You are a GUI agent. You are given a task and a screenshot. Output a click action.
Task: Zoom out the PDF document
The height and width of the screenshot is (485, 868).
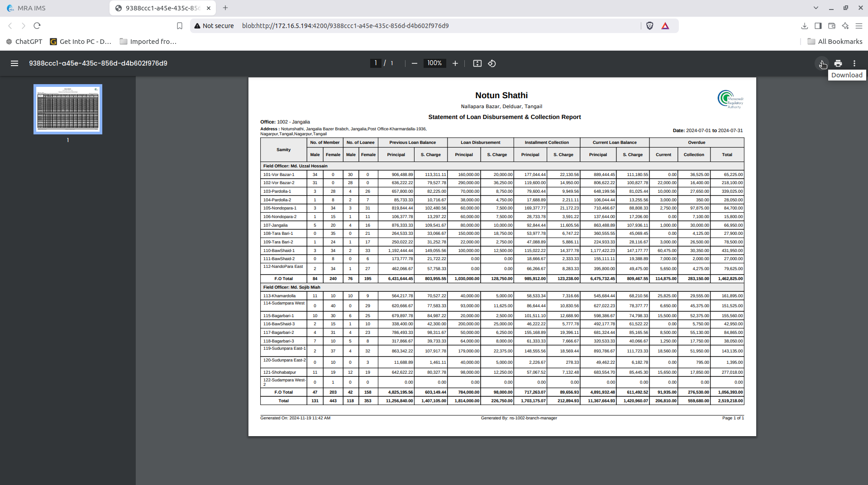coord(414,63)
